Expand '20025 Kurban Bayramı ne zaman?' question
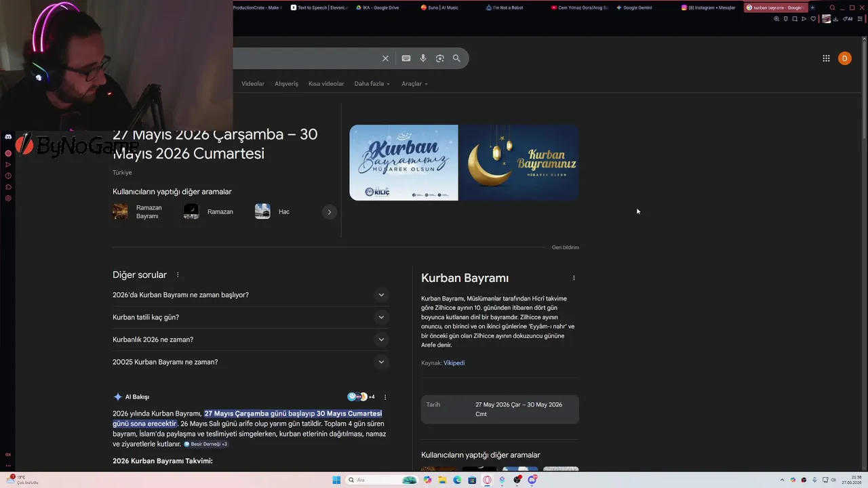The image size is (868, 488). (251, 362)
